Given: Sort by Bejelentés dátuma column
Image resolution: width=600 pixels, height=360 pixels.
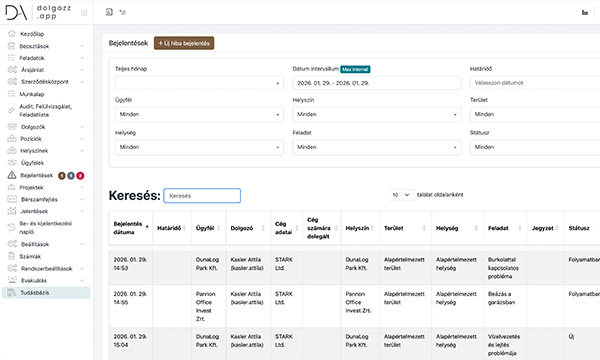Looking at the screenshot, I should click(130, 228).
